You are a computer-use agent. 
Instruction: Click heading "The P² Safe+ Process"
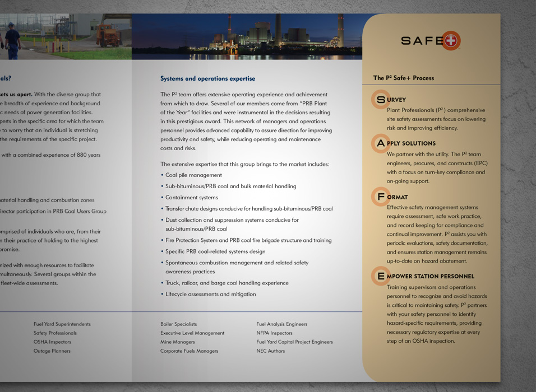(404, 78)
